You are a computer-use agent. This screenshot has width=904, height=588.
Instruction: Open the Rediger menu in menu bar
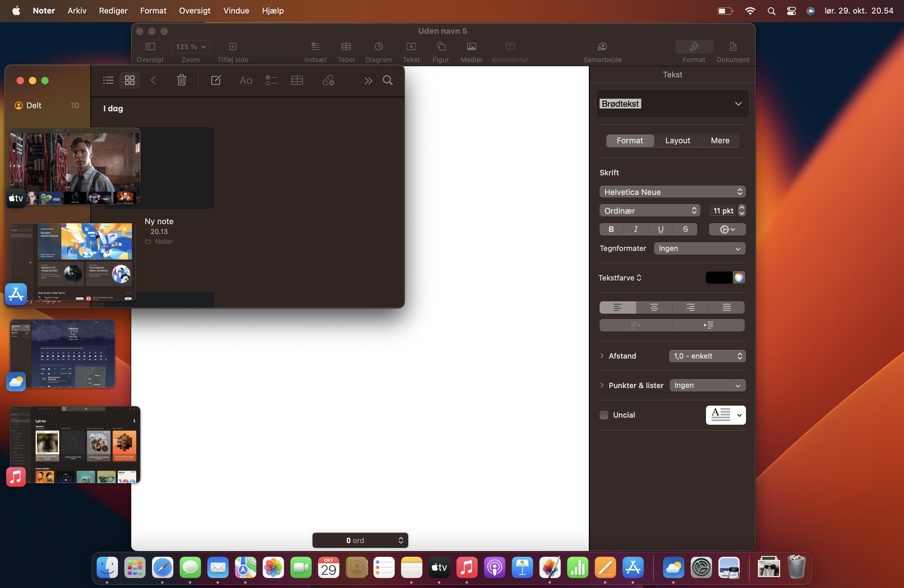113,11
